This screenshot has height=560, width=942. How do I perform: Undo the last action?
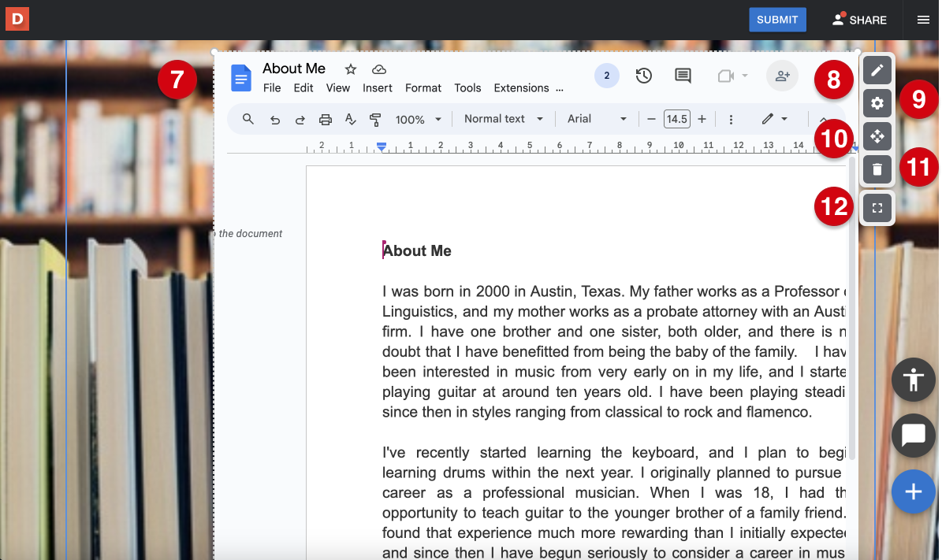(x=274, y=120)
